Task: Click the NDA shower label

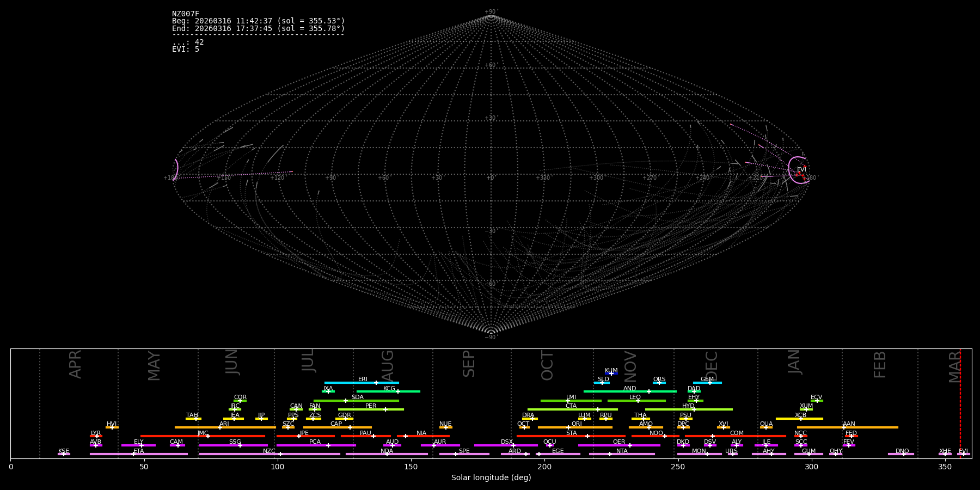Action: coord(387,451)
